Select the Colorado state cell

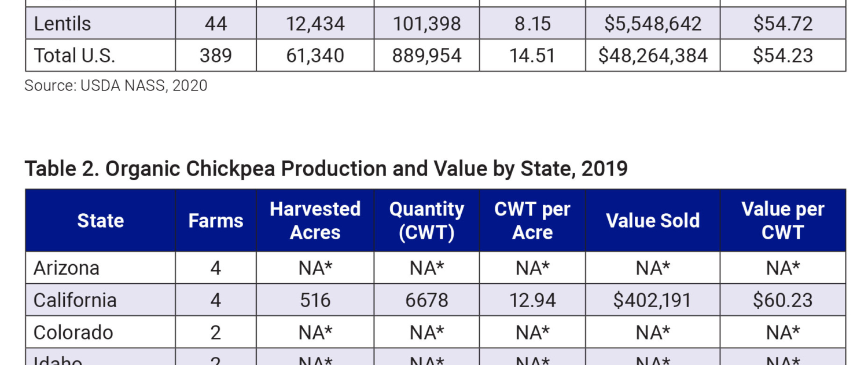(73, 333)
